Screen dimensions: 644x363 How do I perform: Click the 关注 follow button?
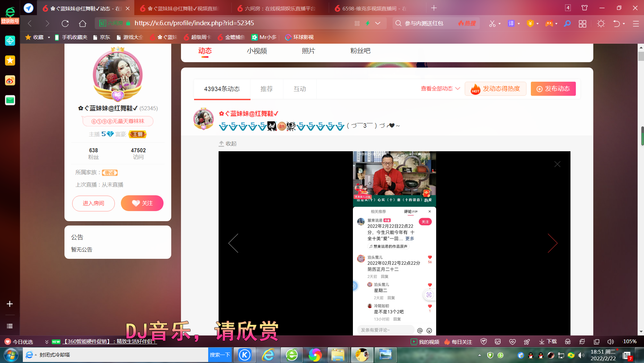pos(142,203)
